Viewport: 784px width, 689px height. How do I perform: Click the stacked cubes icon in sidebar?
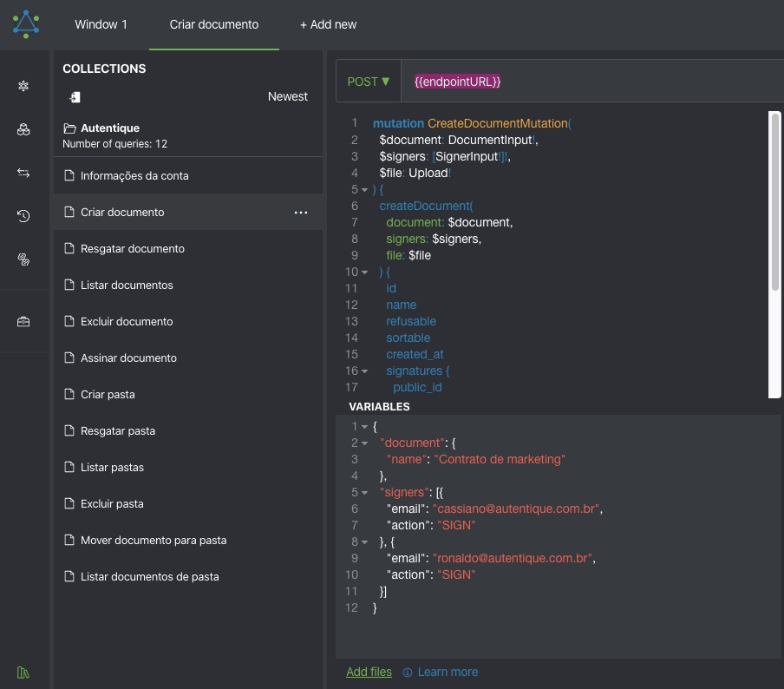click(23, 129)
